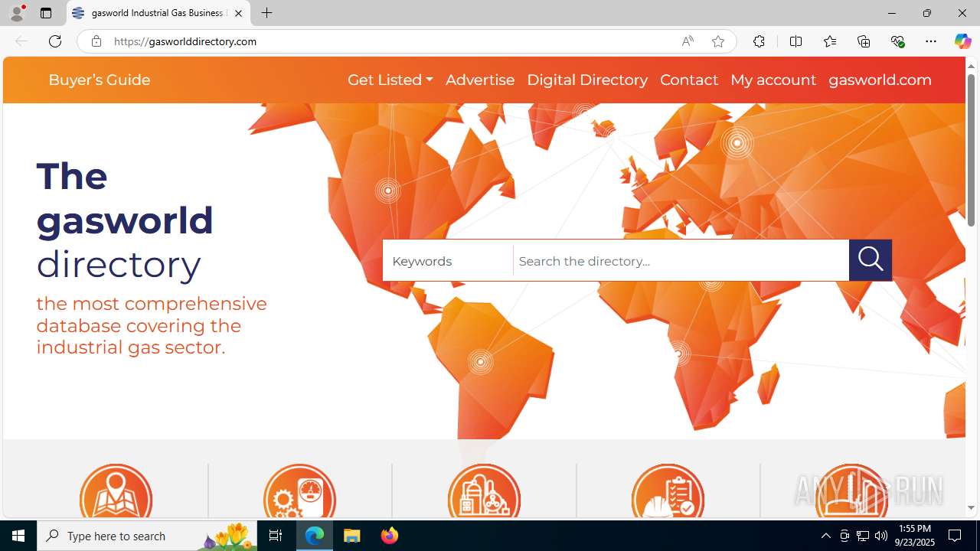Open the map location category icon
This screenshot has height=551, width=980.
click(x=116, y=491)
